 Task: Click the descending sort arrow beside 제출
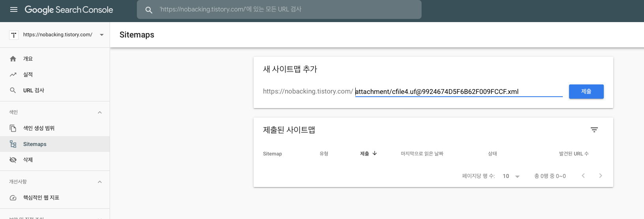375,153
